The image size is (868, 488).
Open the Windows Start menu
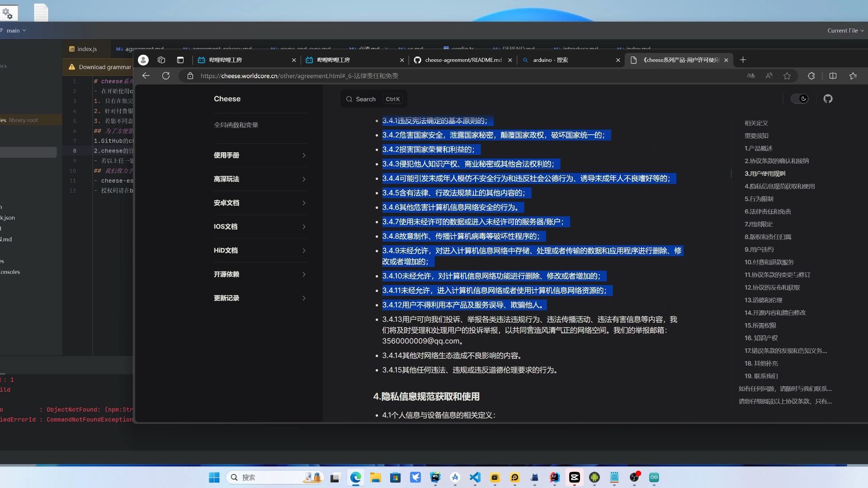pyautogui.click(x=214, y=478)
